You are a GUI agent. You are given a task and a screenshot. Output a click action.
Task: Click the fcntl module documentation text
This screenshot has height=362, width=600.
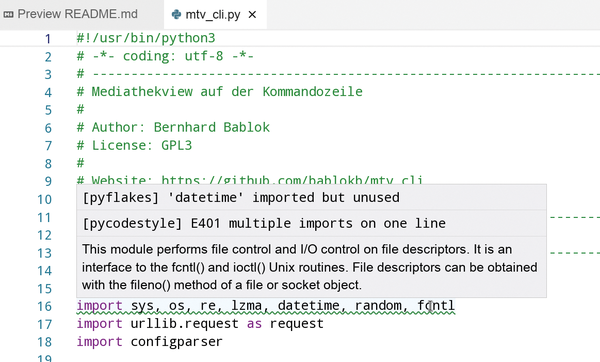pyautogui.click(x=310, y=267)
